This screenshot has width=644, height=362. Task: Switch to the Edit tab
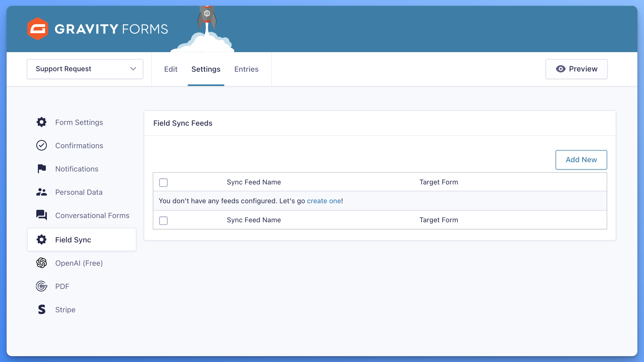(x=171, y=69)
